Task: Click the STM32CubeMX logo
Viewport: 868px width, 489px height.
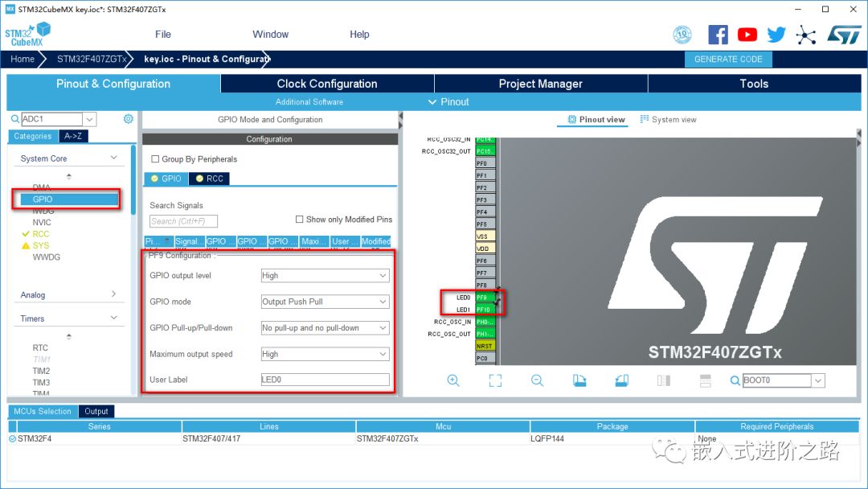Action: pos(27,35)
